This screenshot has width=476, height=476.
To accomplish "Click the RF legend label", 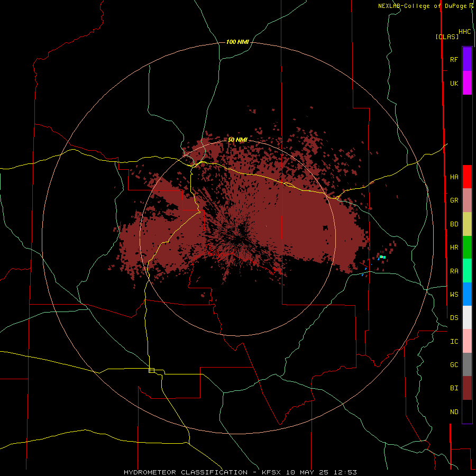I will tap(454, 59).
